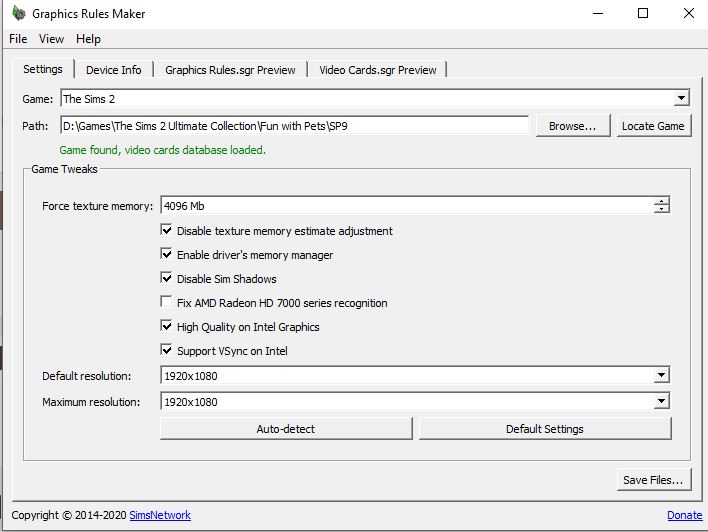Expand the Maximum resolution dropdown
This screenshot has width=708, height=532.
point(661,402)
